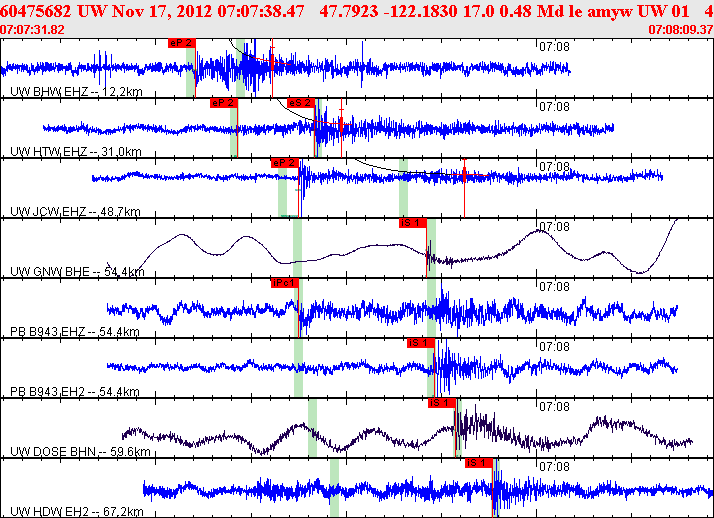Click the station label UW GNW BHE -- 54.4km
Screen dimensions: 714x518
(77, 272)
